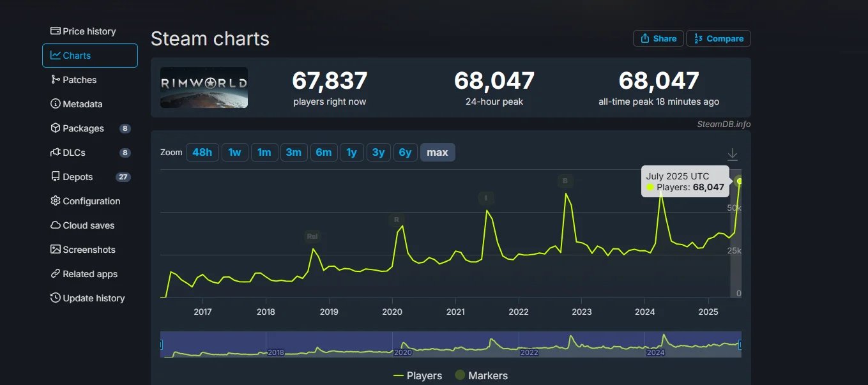868x385 pixels.
Task: Go to the Patches section
Action: pos(73,80)
